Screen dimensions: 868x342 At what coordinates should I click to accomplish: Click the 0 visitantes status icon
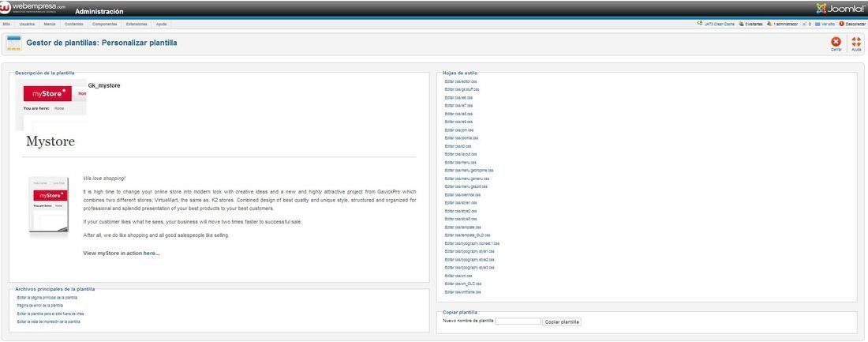(x=741, y=24)
